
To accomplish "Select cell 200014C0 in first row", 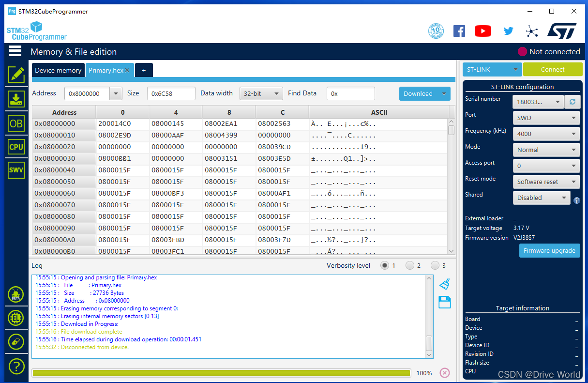I will click(122, 123).
